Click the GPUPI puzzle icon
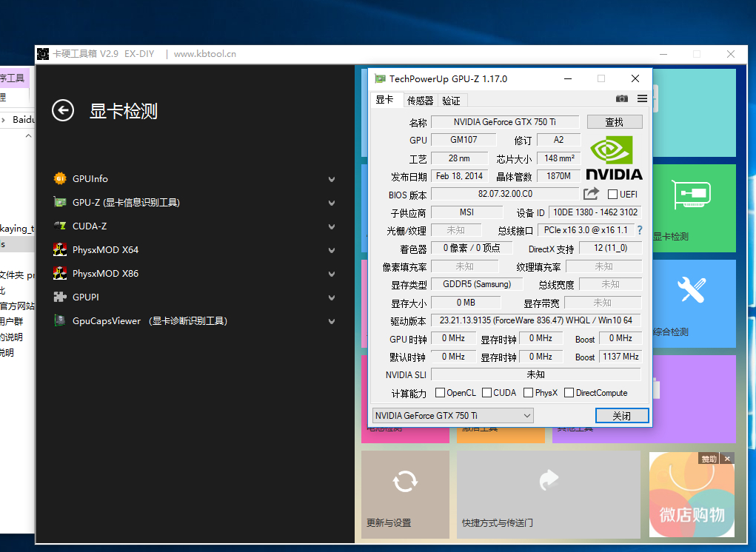The image size is (756, 552). (60, 297)
